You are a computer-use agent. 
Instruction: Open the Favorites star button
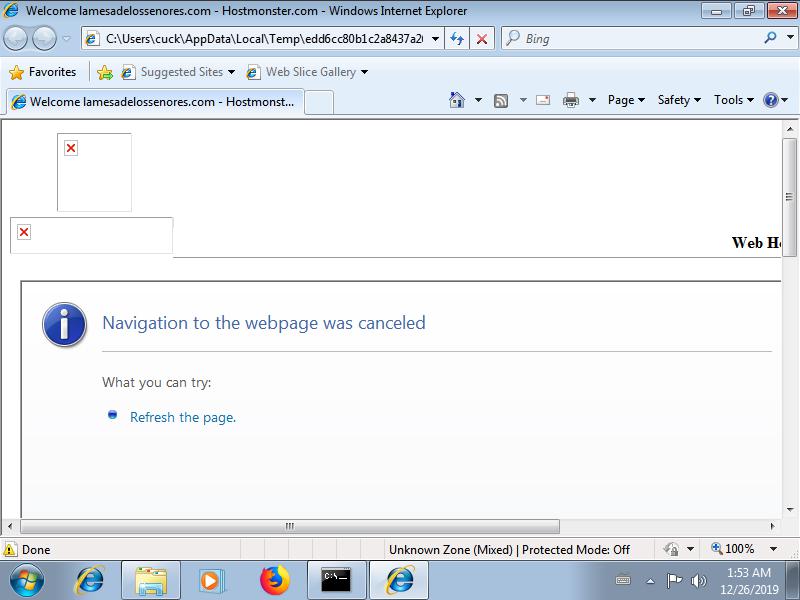tap(43, 72)
